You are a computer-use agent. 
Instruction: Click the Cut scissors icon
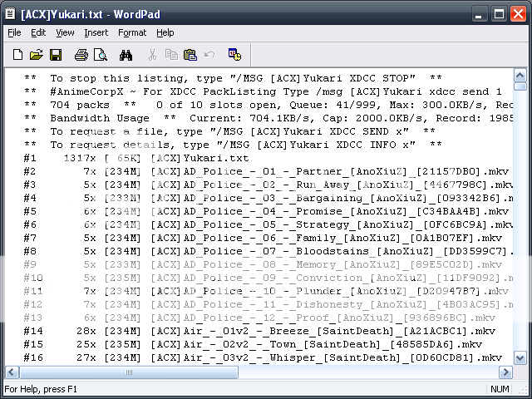(152, 55)
